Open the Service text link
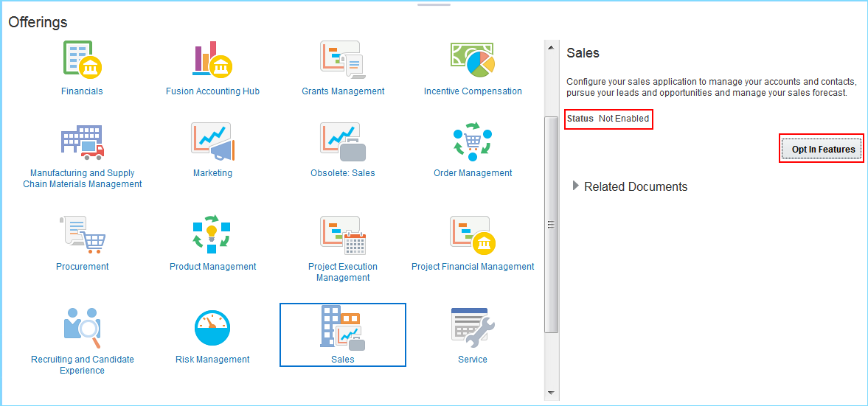 [x=473, y=360]
